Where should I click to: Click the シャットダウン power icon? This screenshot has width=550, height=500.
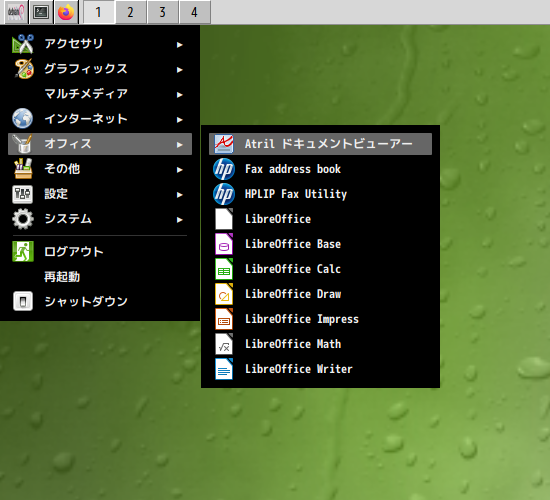point(23,301)
